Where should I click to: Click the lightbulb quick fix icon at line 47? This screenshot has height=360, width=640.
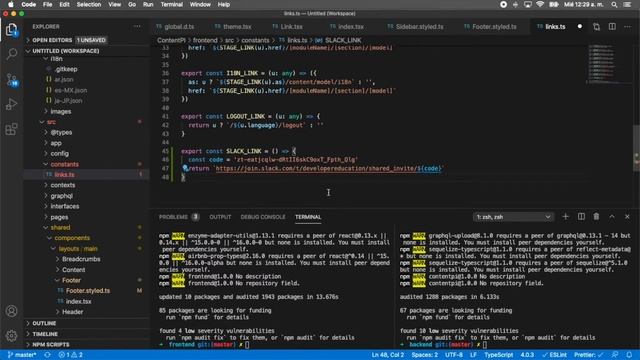pyautogui.click(x=185, y=168)
